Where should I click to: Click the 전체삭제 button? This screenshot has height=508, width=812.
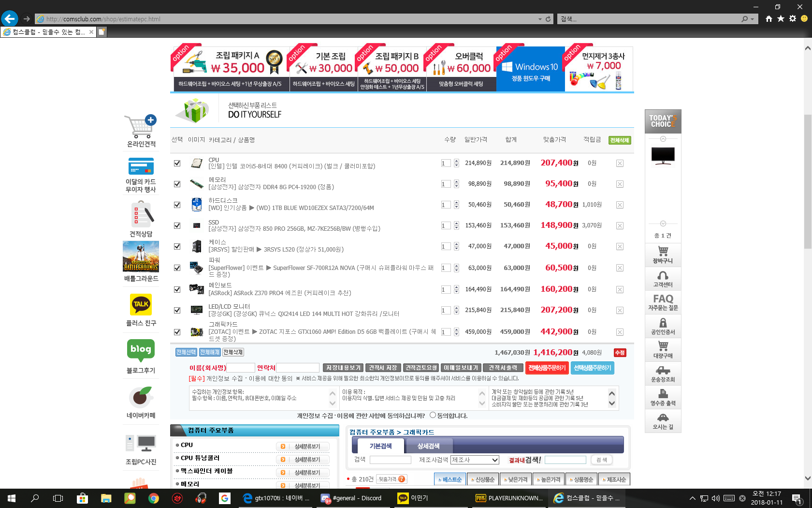(x=620, y=140)
